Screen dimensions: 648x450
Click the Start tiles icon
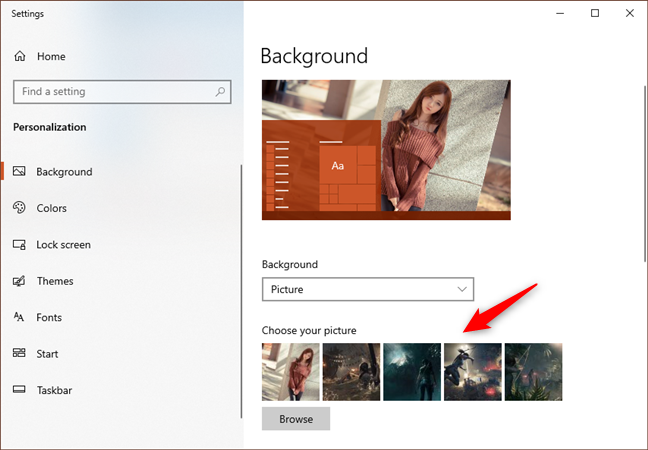tap(19, 353)
